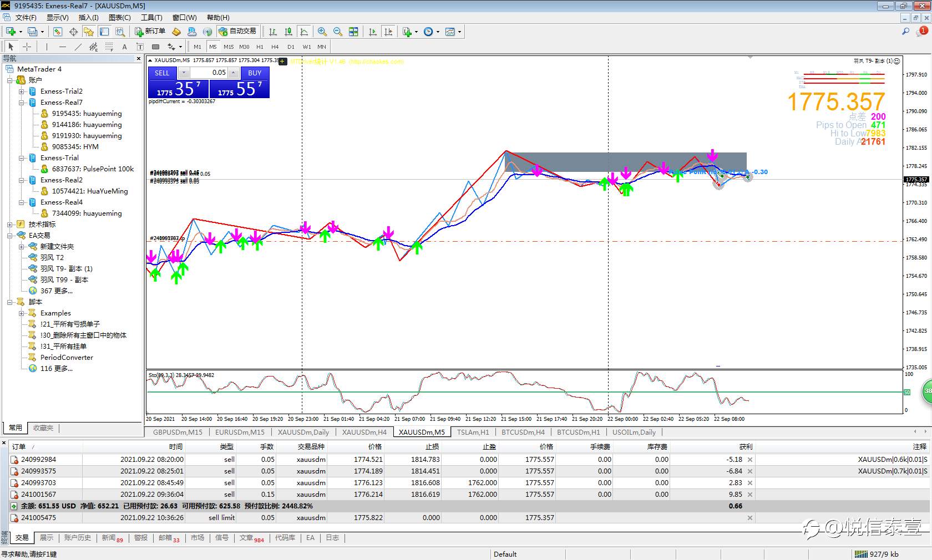Switch timeframe to D1
Image resolution: width=932 pixels, height=560 pixels.
pos(291,47)
